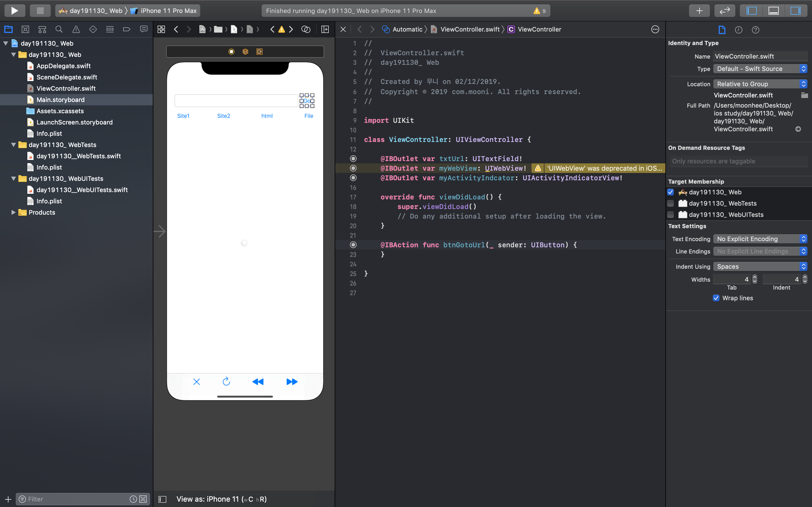Open the Text Encoding dropdown
Viewport: 812px width, 507px height.
(760, 239)
